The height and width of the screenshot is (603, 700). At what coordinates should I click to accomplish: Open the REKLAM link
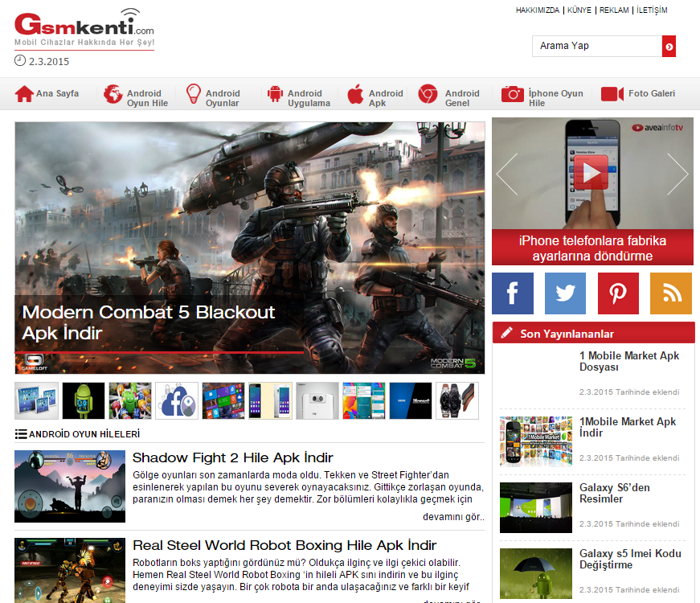pos(614,10)
